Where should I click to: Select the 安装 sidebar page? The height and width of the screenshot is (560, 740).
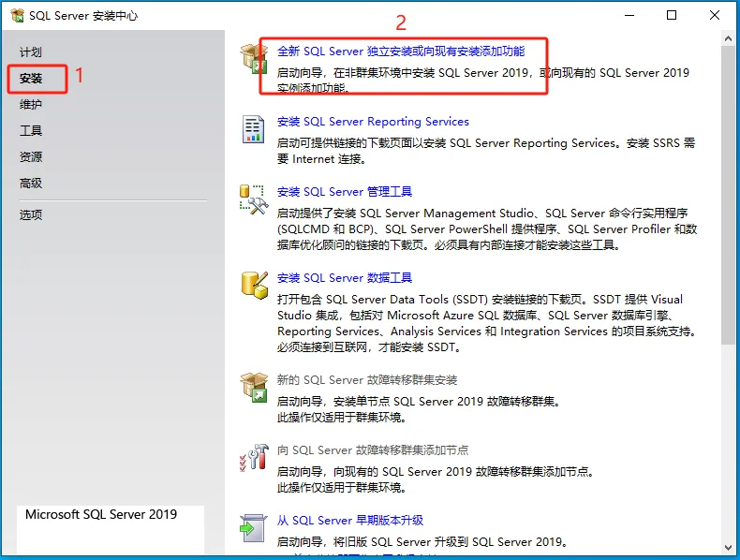[31, 79]
